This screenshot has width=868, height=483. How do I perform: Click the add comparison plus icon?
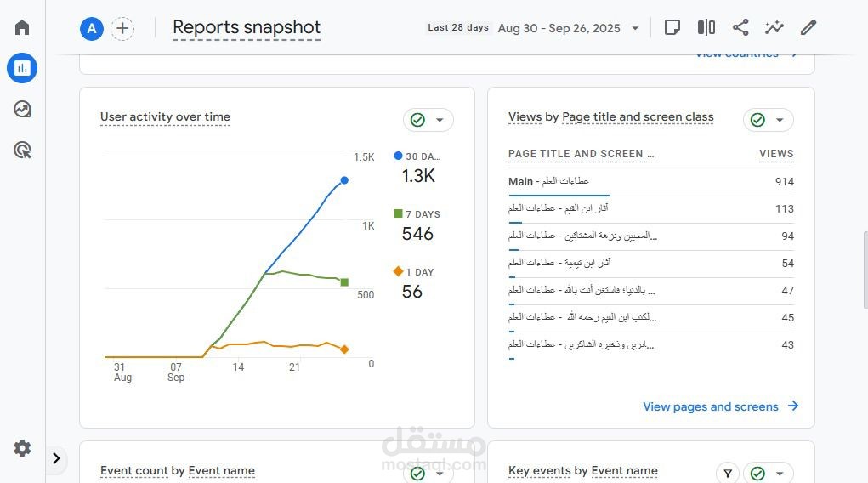click(122, 29)
